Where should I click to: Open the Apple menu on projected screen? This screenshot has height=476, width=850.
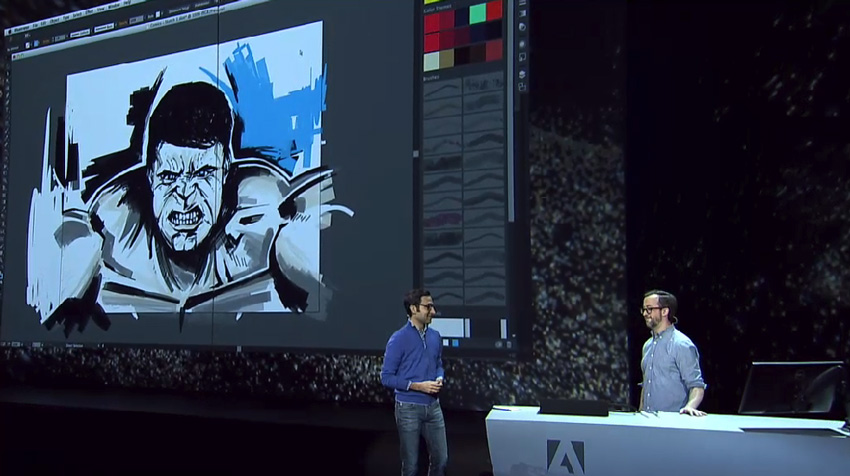(x=10, y=32)
